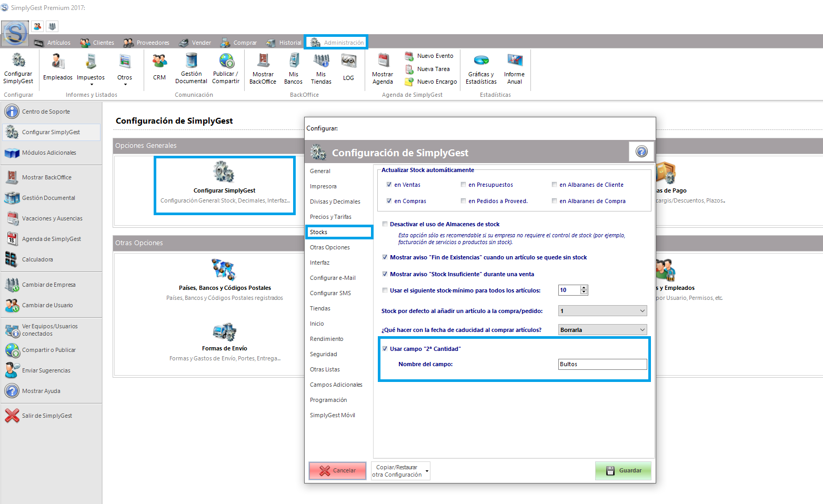Select Precios y Tarifas settings section

click(330, 217)
